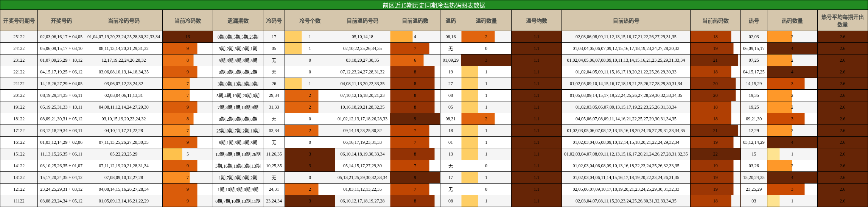Select hot number cell 06,09,15,17
Viewport: 868px width, 207px height.
click(x=754, y=48)
